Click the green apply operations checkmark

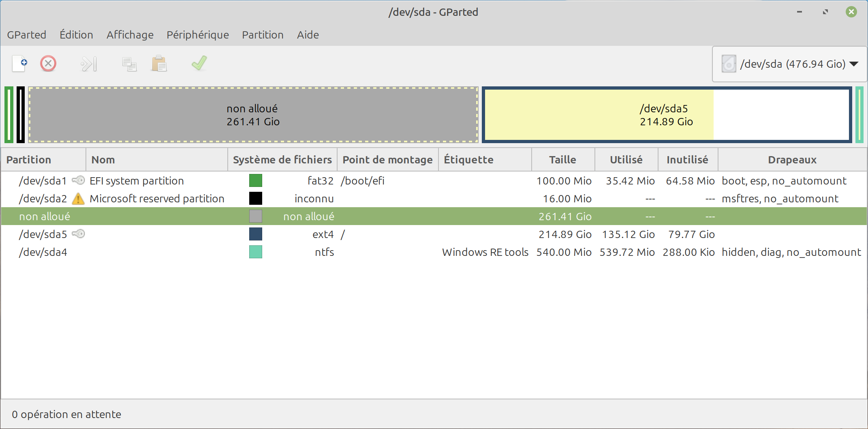coord(199,63)
